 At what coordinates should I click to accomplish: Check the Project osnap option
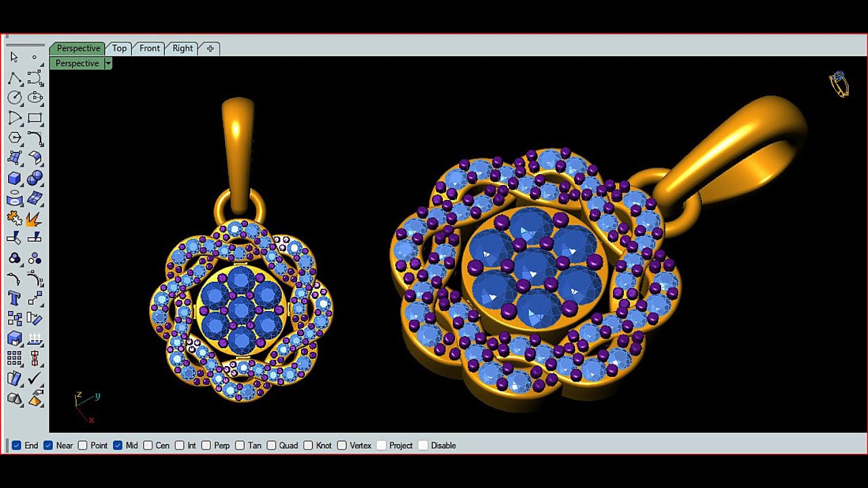pyautogui.click(x=381, y=445)
